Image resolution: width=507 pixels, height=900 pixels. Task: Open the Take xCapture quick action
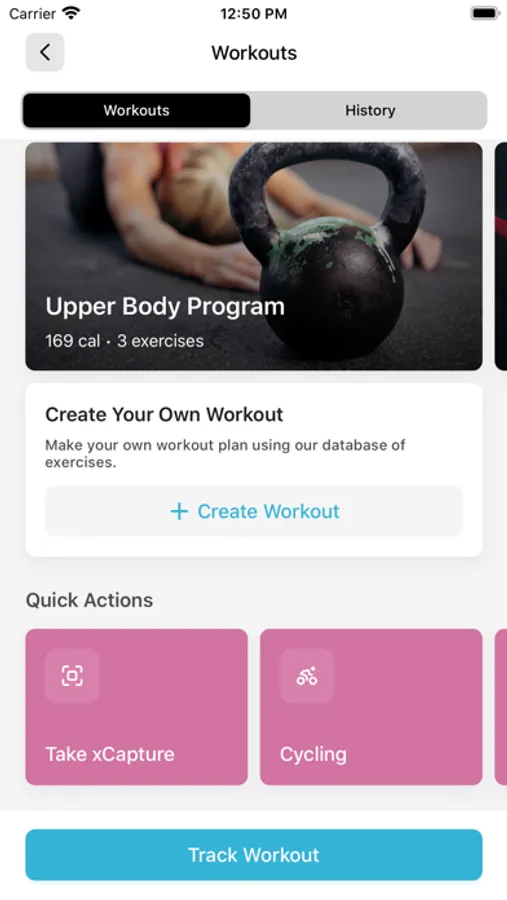tap(137, 707)
